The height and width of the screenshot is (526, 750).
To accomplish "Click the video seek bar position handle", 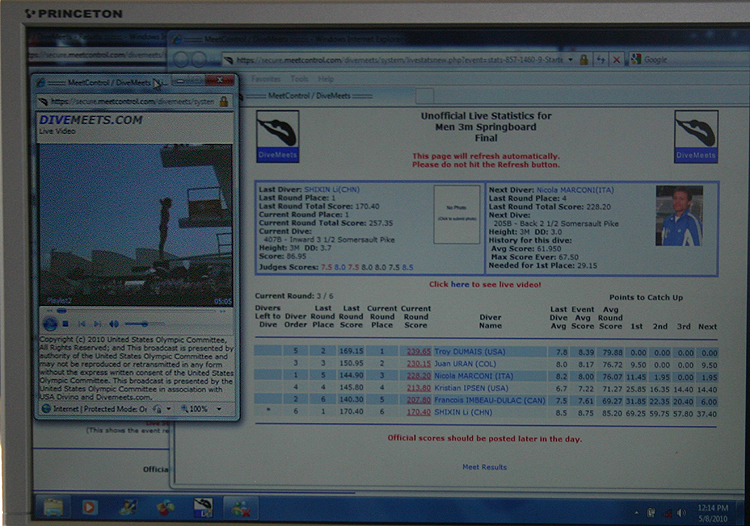I will click(x=62, y=311).
